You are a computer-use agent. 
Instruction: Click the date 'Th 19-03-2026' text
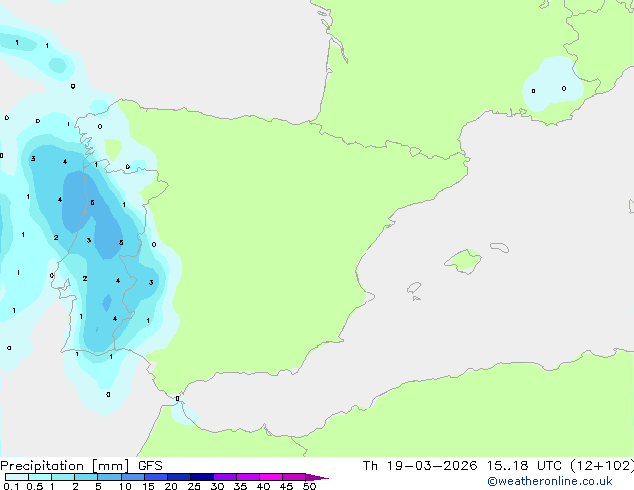tap(420, 466)
